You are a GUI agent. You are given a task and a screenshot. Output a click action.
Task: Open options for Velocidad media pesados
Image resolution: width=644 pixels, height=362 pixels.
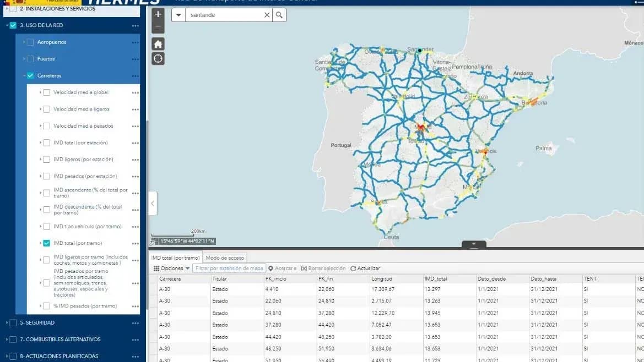[x=135, y=127]
